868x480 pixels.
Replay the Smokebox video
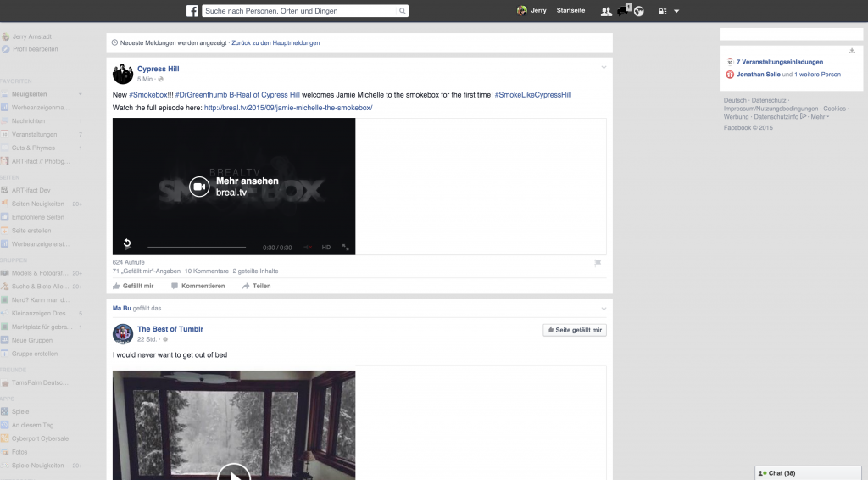pyautogui.click(x=127, y=243)
